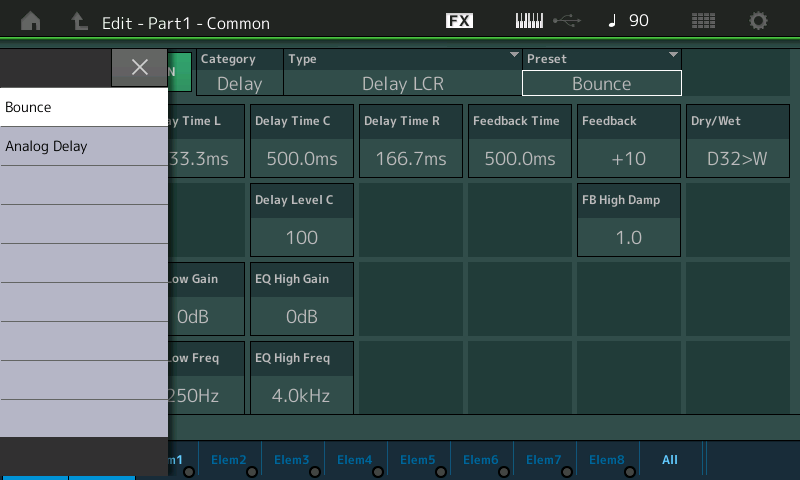Tap the tempo note icon showing 90

(627, 21)
